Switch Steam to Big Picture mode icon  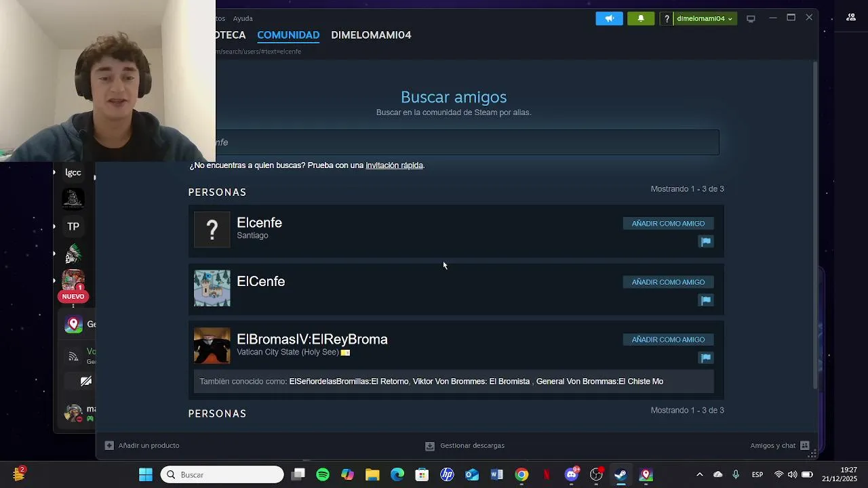751,18
